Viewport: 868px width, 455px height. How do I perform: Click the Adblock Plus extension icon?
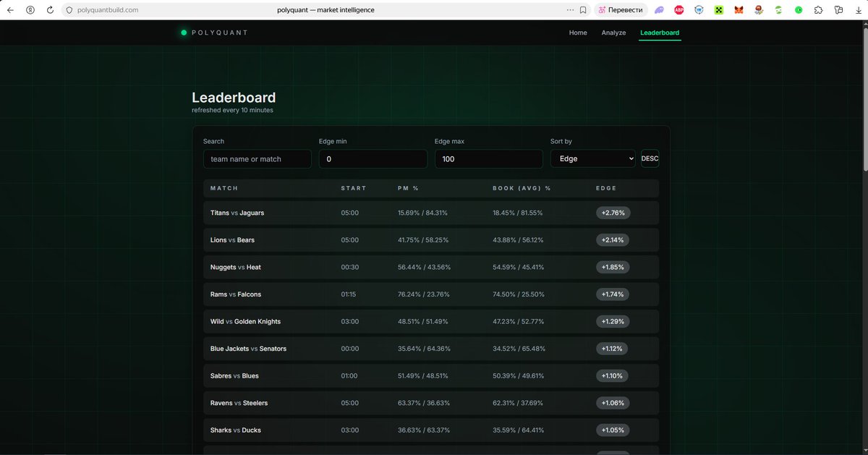(678, 10)
